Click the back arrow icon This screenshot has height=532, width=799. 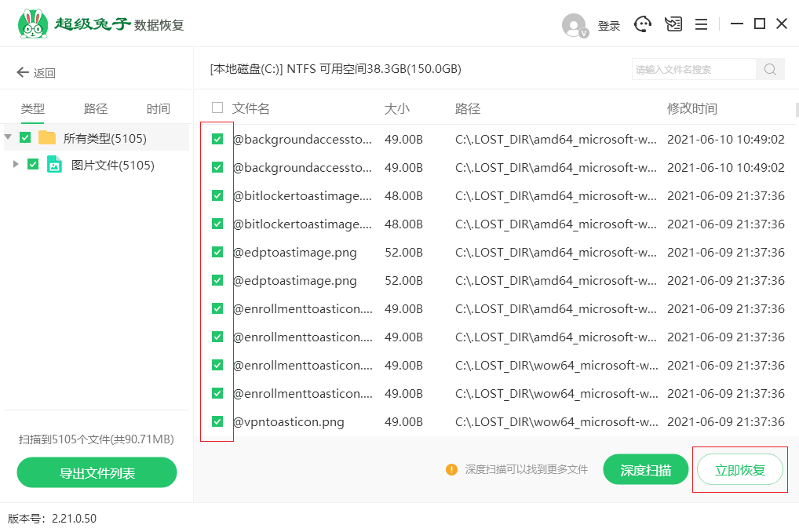point(23,73)
